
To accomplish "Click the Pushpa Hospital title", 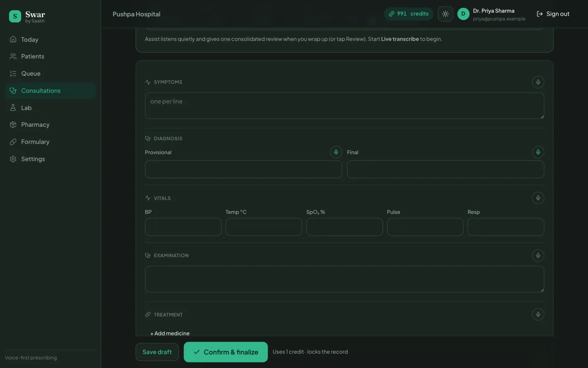I will point(136,14).
